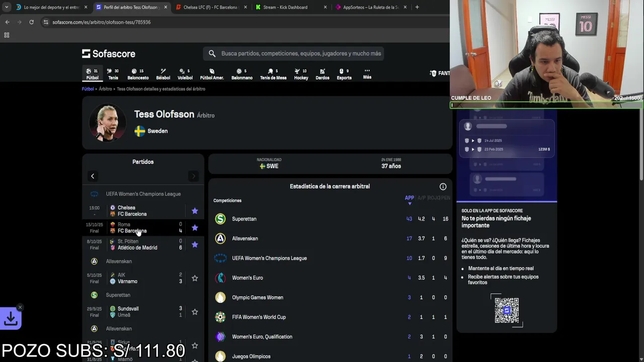This screenshot has width=644, height=362.
Task: Click the Árbitro breadcrumb link
Action: click(x=105, y=89)
